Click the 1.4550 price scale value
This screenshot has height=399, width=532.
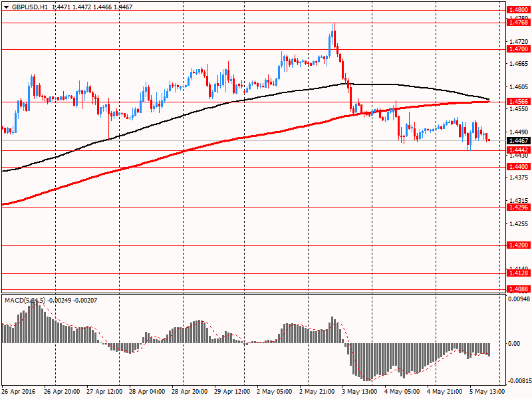tap(519, 109)
